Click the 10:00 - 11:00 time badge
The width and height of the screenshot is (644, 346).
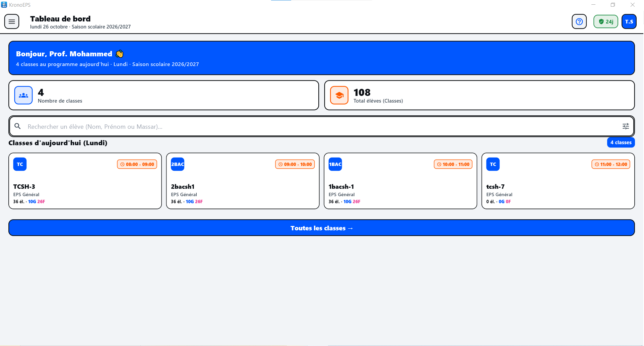[x=453, y=164]
